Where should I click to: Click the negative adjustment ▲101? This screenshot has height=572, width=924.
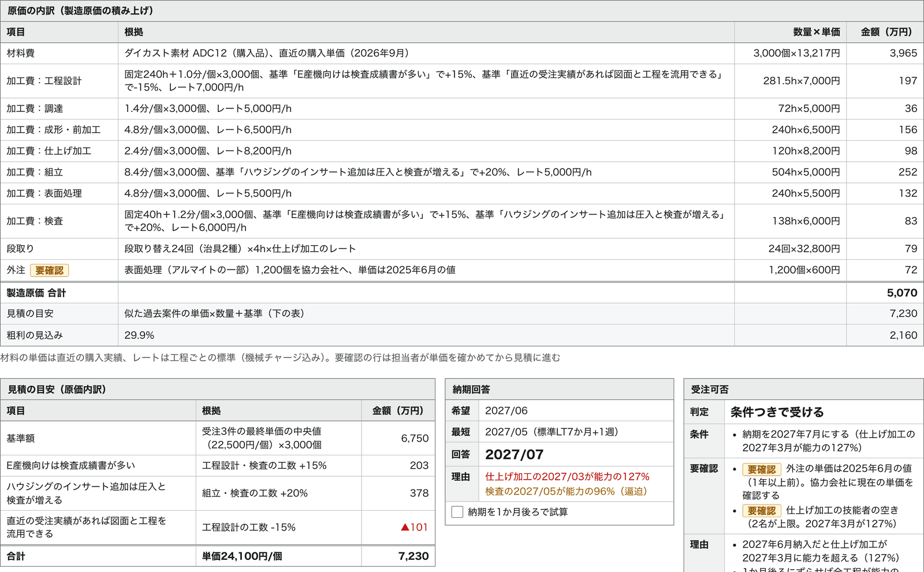[x=414, y=528]
